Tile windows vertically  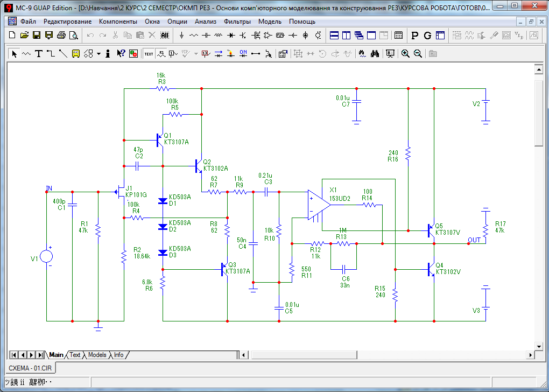coord(346,35)
